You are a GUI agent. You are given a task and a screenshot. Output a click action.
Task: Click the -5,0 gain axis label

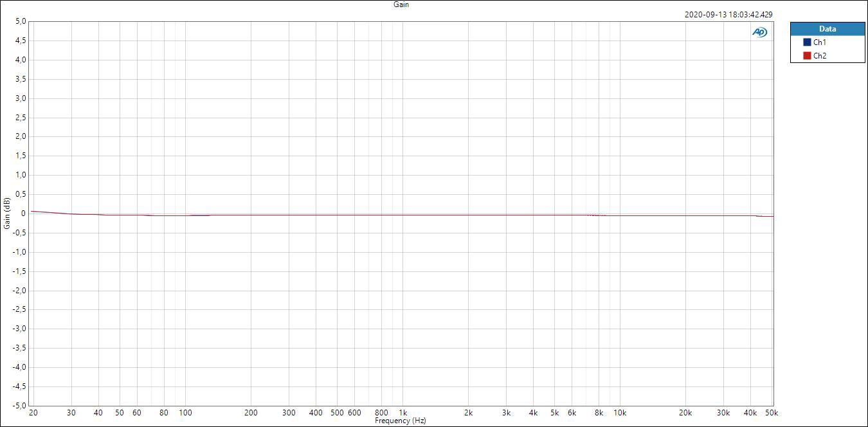[x=20, y=406]
